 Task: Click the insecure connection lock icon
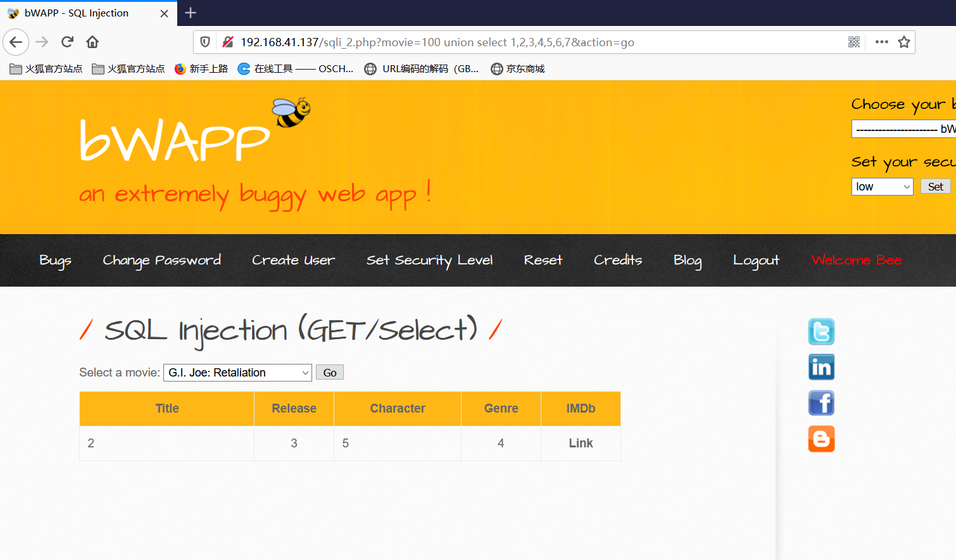click(228, 42)
